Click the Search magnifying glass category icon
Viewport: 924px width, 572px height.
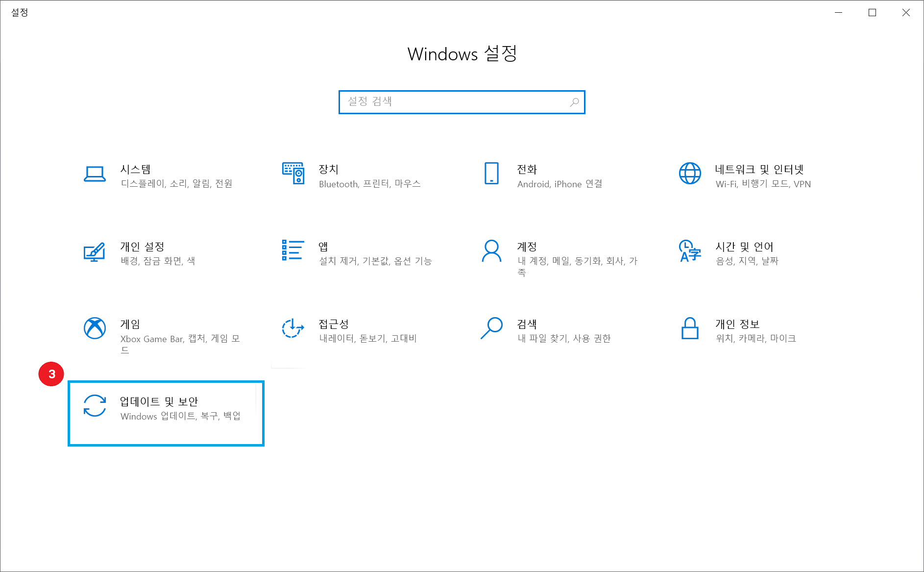(x=491, y=328)
